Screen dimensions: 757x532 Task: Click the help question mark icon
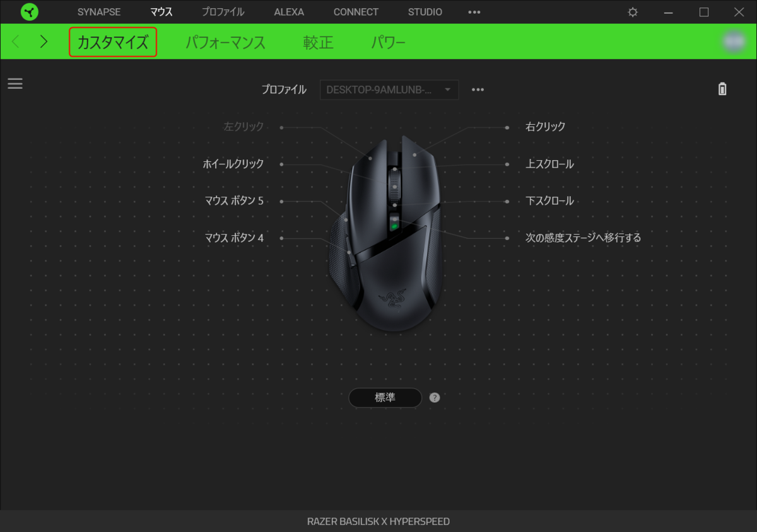click(x=435, y=398)
